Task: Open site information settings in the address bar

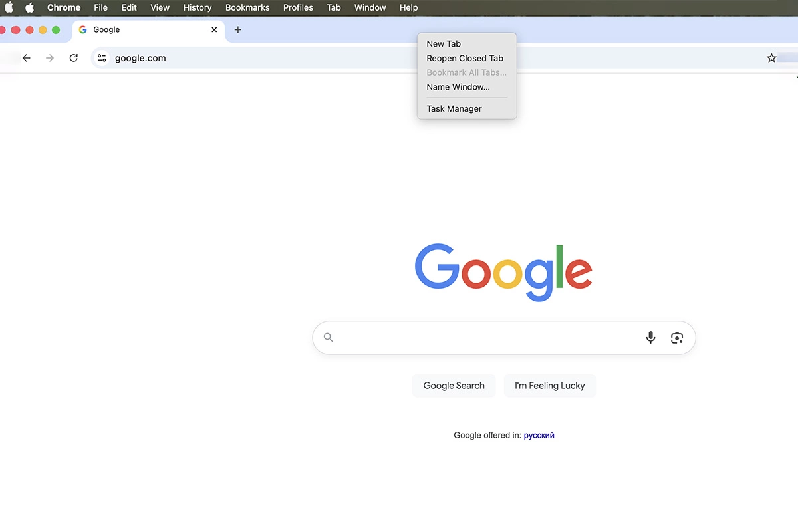Action: click(x=101, y=58)
